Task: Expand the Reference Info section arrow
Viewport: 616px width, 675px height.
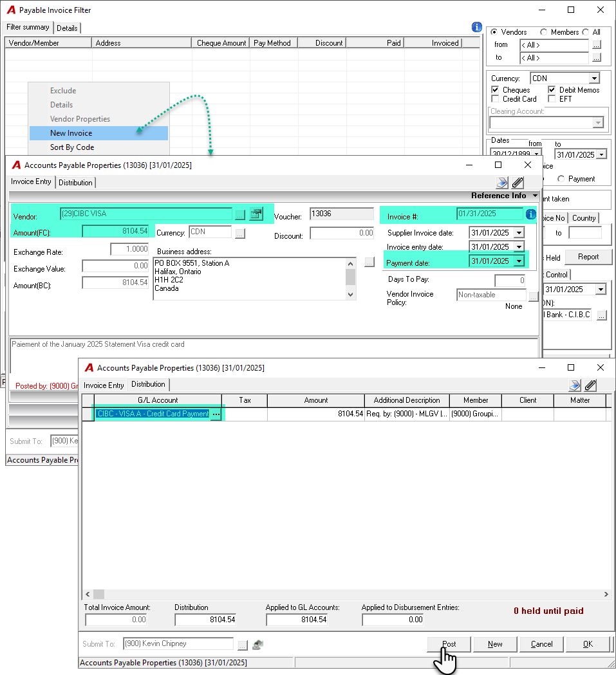Action: pyautogui.click(x=535, y=196)
